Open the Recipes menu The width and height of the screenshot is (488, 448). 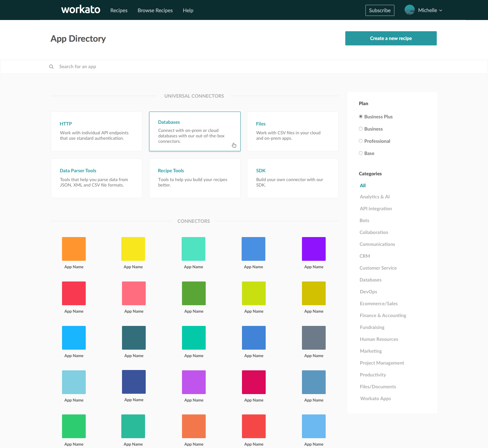coord(119,11)
